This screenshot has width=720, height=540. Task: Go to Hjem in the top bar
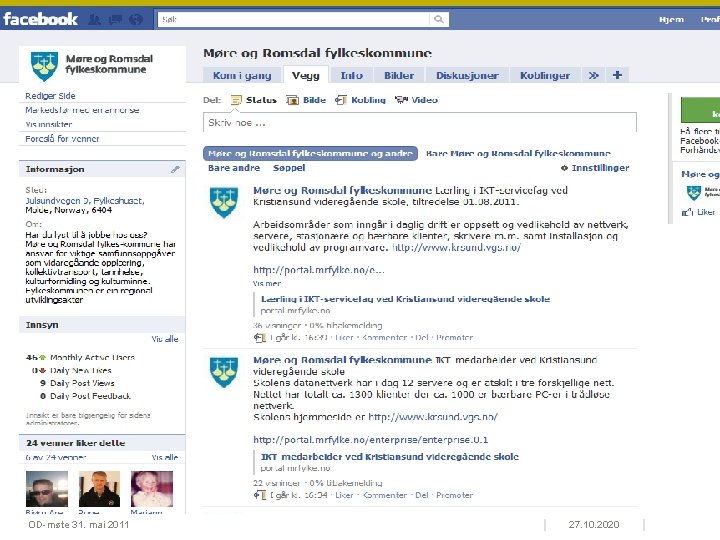pyautogui.click(x=671, y=19)
